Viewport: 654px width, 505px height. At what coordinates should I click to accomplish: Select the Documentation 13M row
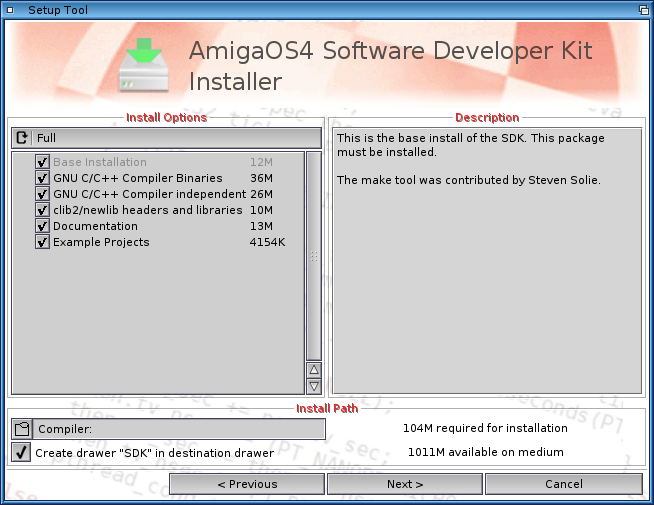(163, 226)
